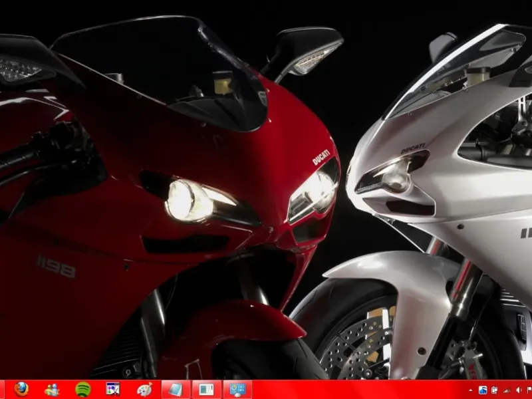
Task: Open Spotify from the taskbar
Action: (83, 389)
